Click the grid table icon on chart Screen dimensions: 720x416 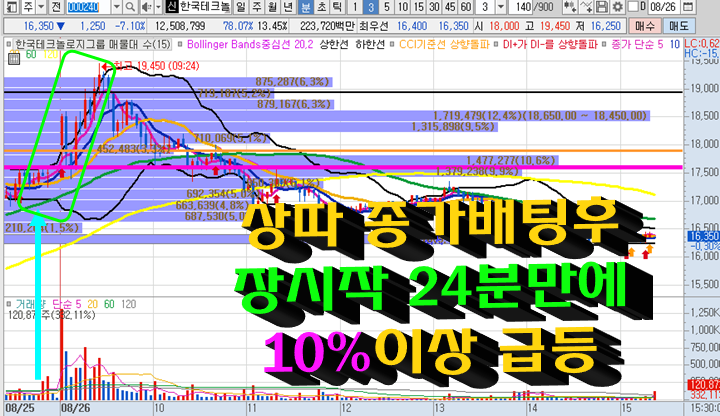(x=14, y=59)
